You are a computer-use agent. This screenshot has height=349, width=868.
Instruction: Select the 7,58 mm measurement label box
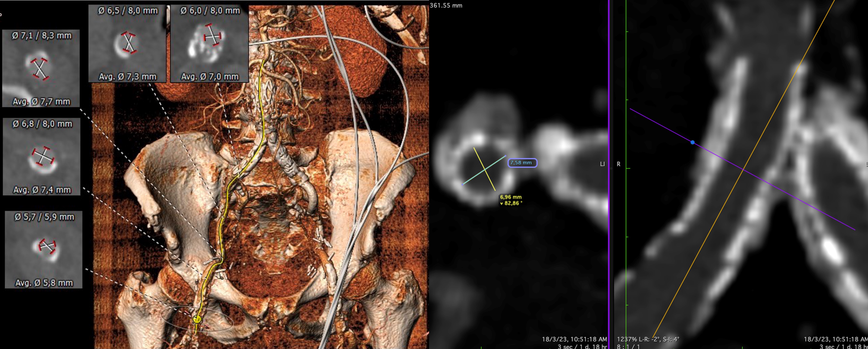[x=522, y=163]
